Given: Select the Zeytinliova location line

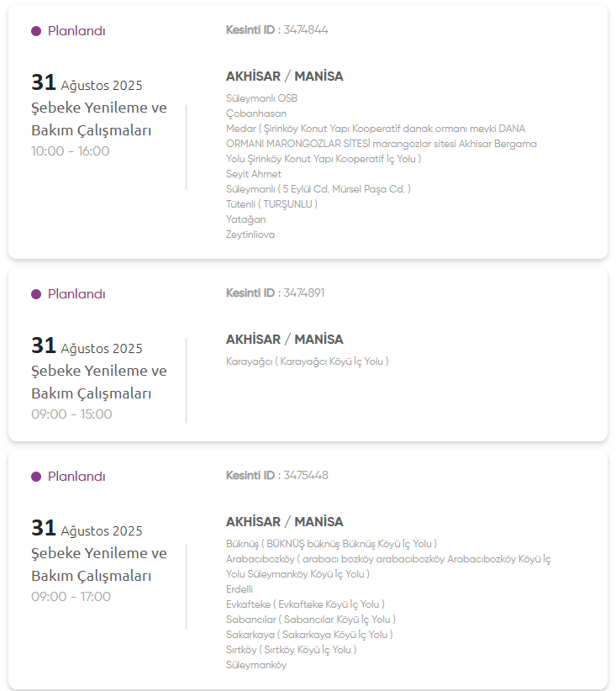Looking at the screenshot, I should tap(250, 235).
